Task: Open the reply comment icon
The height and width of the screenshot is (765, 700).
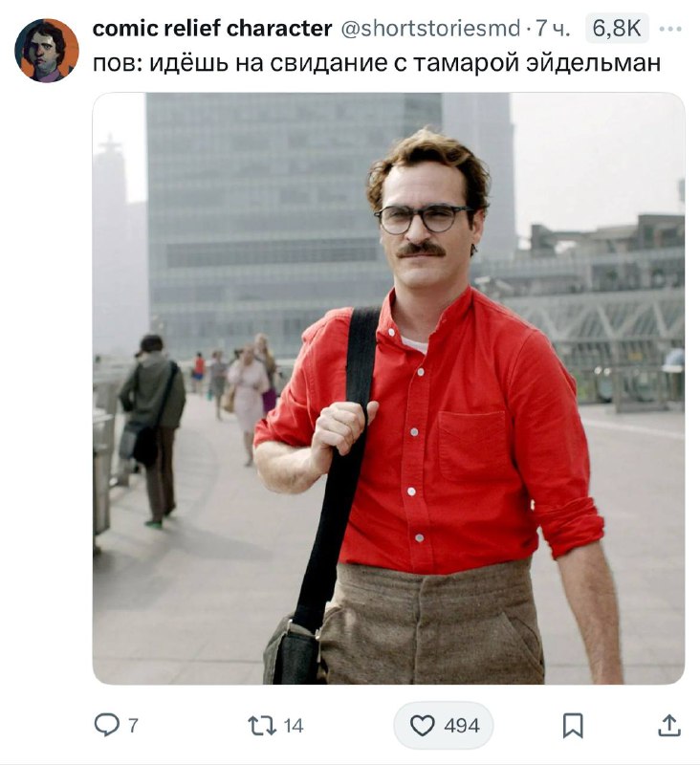Action: (x=107, y=725)
